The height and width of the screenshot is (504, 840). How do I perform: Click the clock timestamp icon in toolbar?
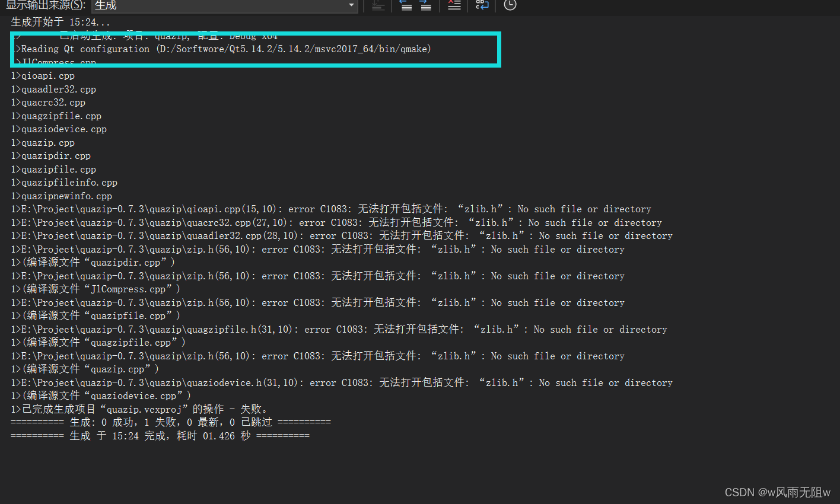[x=510, y=5]
